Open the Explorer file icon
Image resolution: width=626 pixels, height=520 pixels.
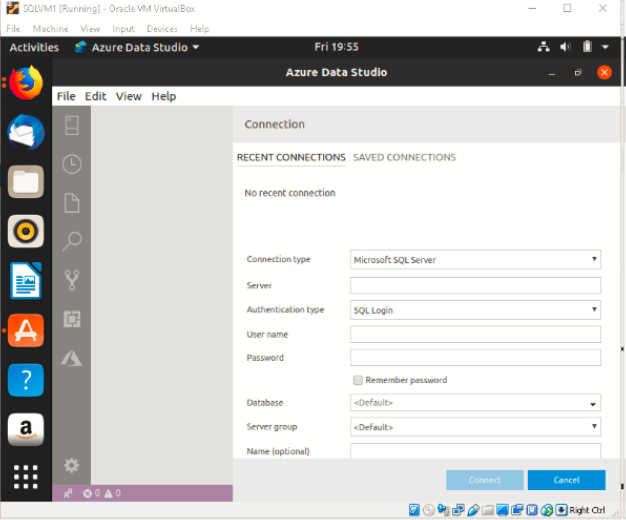tap(72, 202)
